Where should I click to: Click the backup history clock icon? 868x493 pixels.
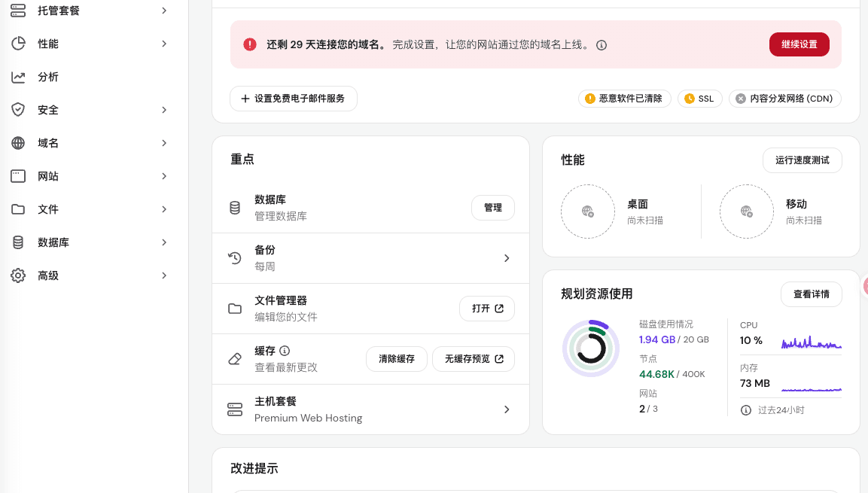pos(235,258)
